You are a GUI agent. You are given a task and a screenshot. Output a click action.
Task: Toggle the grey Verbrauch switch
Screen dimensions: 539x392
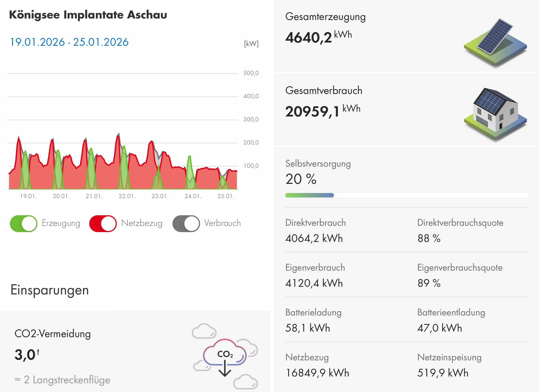[186, 223]
